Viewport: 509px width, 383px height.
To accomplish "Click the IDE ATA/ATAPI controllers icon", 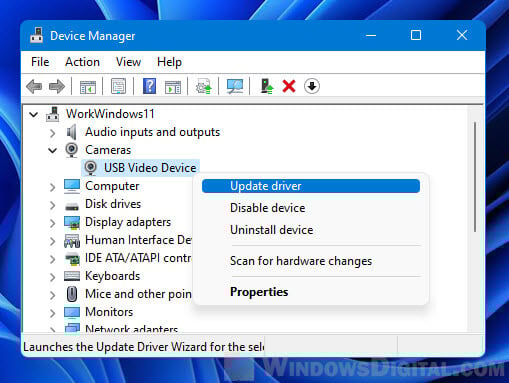I will [72, 259].
